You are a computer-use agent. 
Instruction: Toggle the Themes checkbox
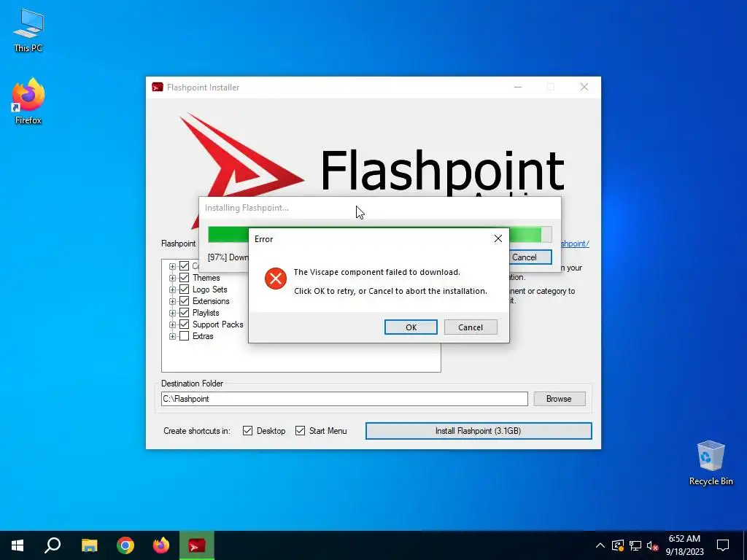[x=185, y=278]
